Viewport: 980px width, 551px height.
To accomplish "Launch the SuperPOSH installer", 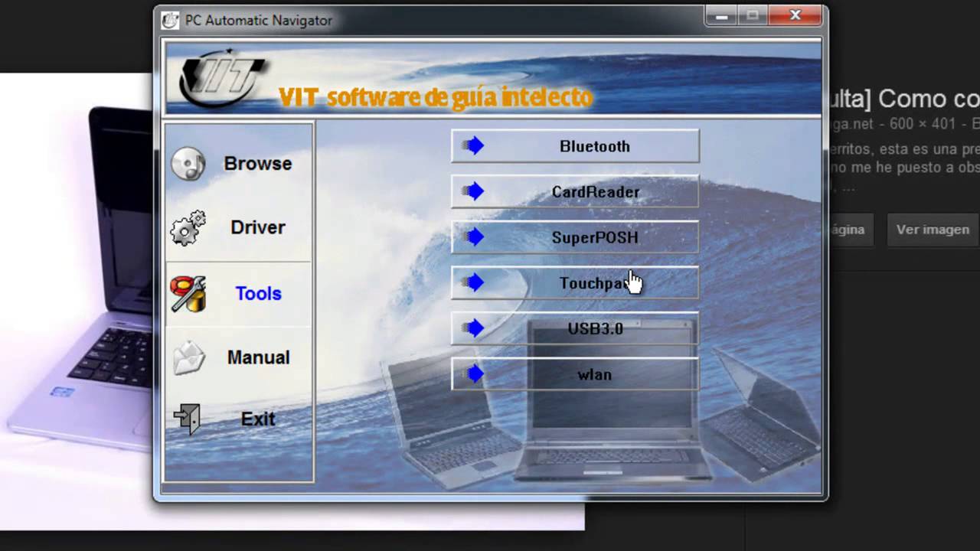I will (x=575, y=237).
